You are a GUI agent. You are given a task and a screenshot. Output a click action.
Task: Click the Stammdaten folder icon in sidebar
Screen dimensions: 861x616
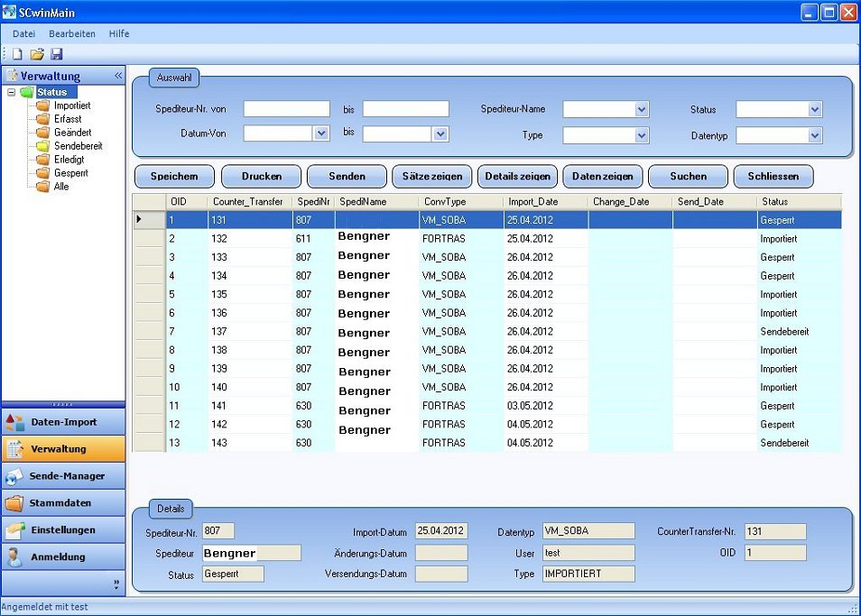tap(14, 503)
